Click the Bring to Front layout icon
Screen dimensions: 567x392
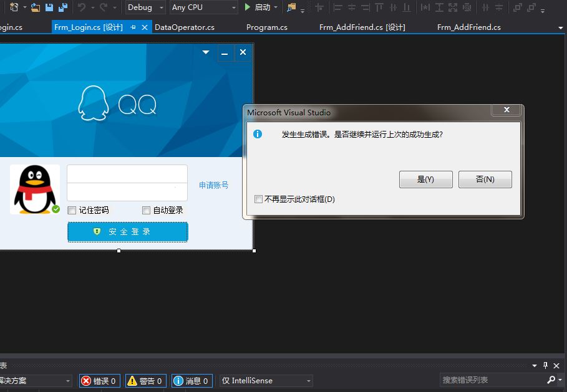(518, 7)
